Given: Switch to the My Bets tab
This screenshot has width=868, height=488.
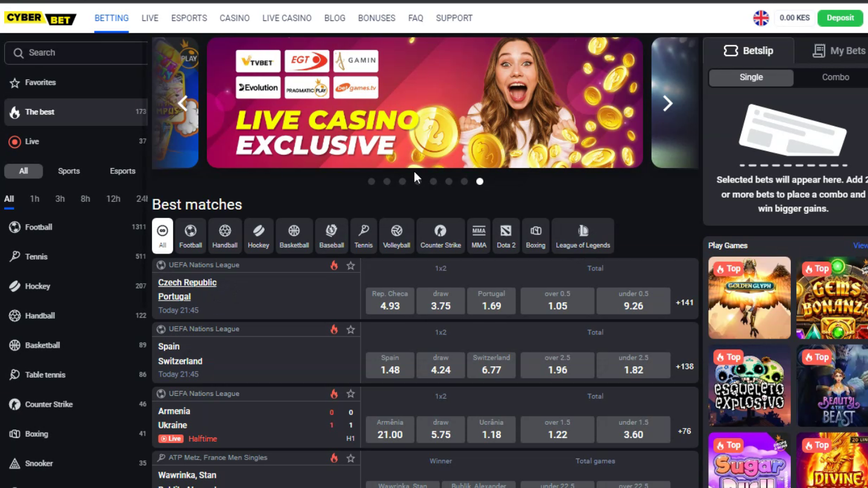Looking at the screenshot, I should click(839, 51).
